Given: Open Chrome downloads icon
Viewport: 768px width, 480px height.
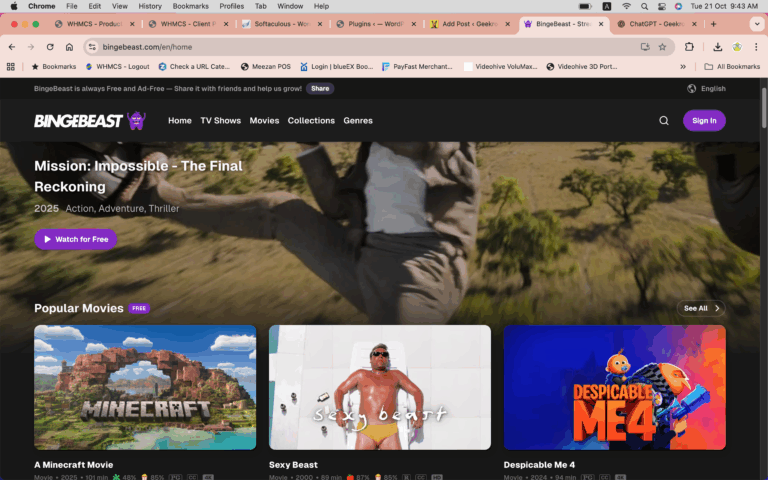Looking at the screenshot, I should 717,47.
